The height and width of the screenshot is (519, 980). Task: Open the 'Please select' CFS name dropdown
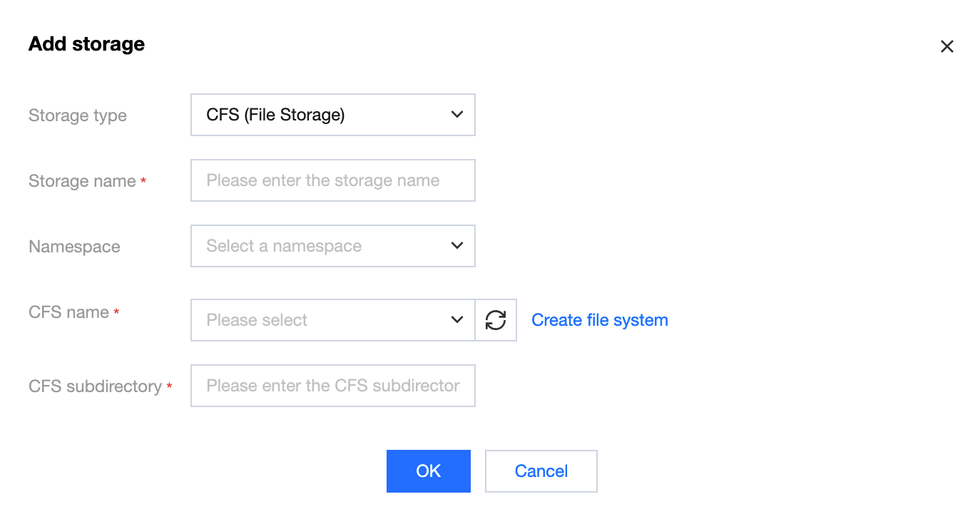click(x=332, y=320)
